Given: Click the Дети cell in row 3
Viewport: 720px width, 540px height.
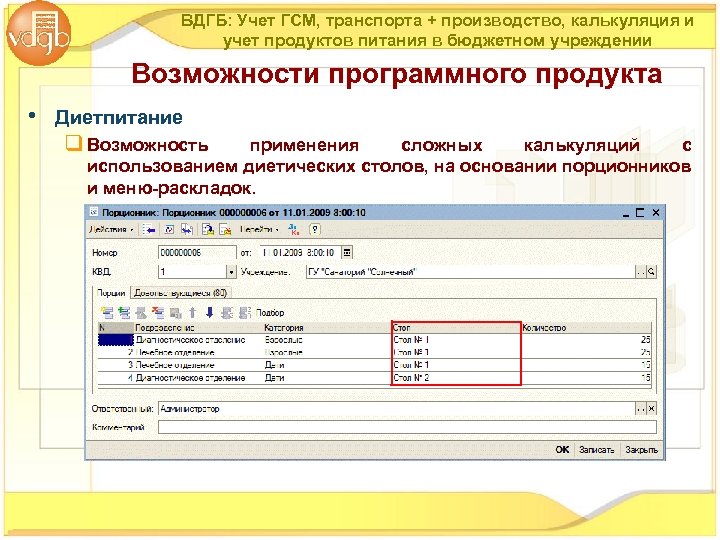Looking at the screenshot, I should (x=327, y=365).
